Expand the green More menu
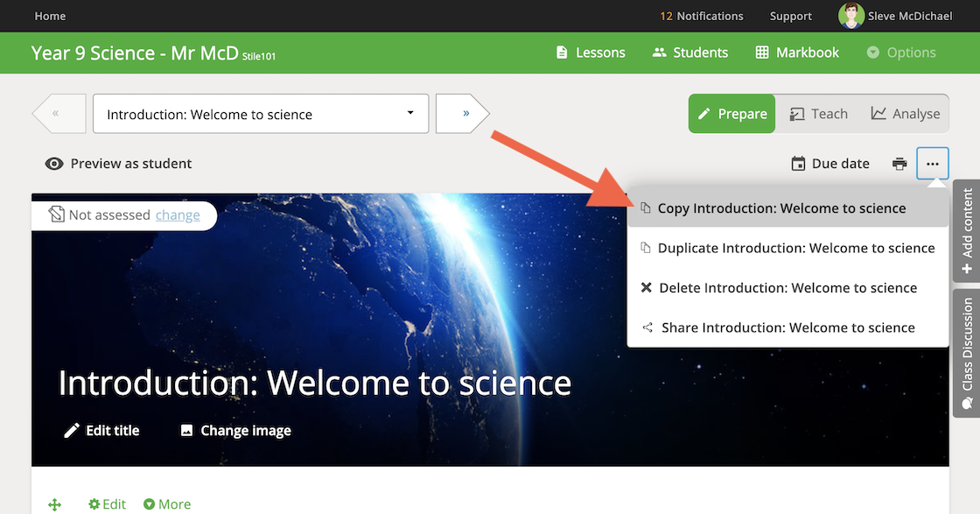Screen dimensions: 980x514 pyautogui.click(x=167, y=504)
